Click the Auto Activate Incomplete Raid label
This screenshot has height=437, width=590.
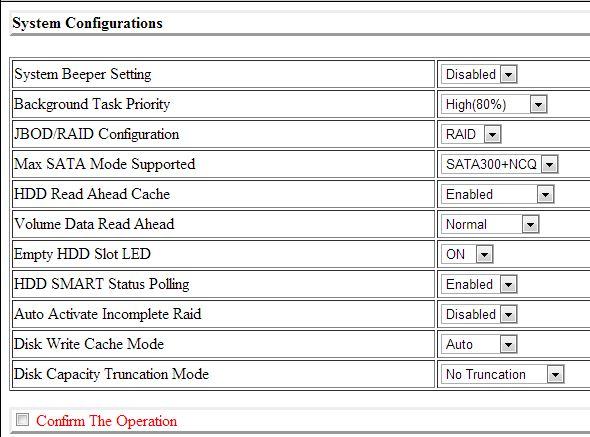pyautogui.click(x=108, y=314)
